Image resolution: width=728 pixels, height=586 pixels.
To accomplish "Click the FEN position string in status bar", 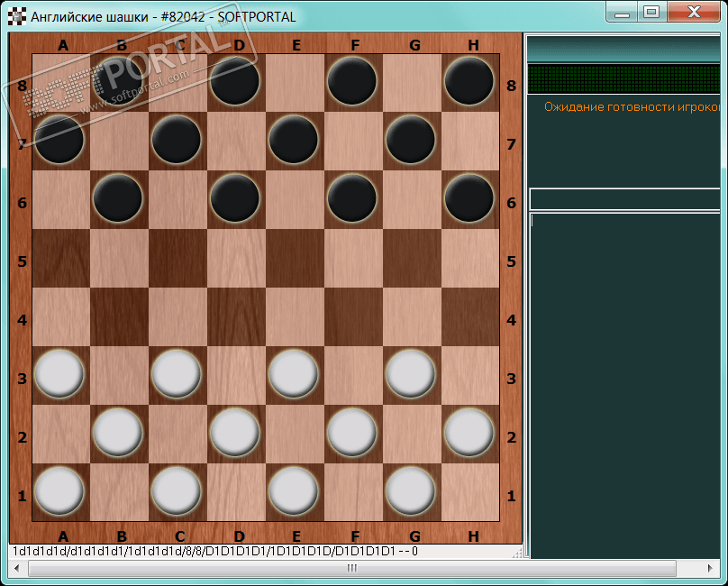I will point(215,552).
